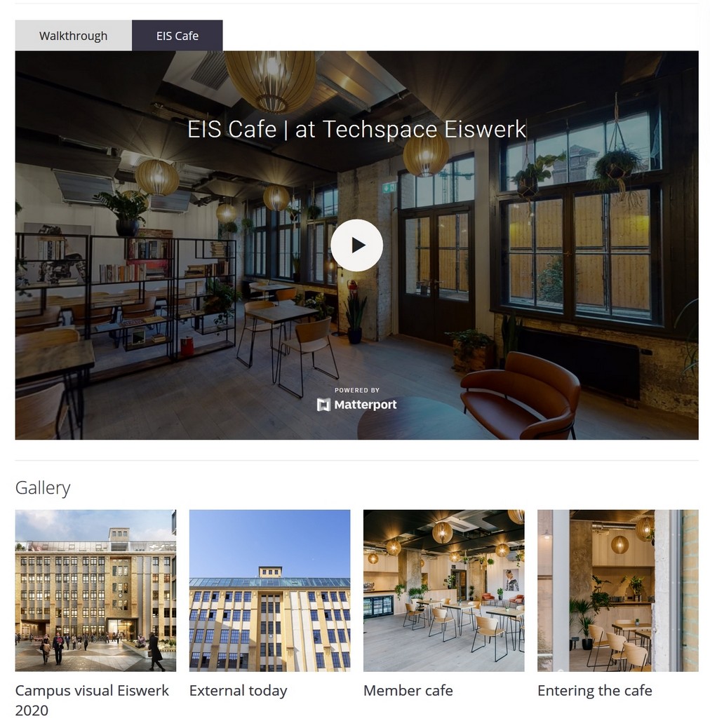
Task: Click the External today caption text
Action: (x=239, y=690)
